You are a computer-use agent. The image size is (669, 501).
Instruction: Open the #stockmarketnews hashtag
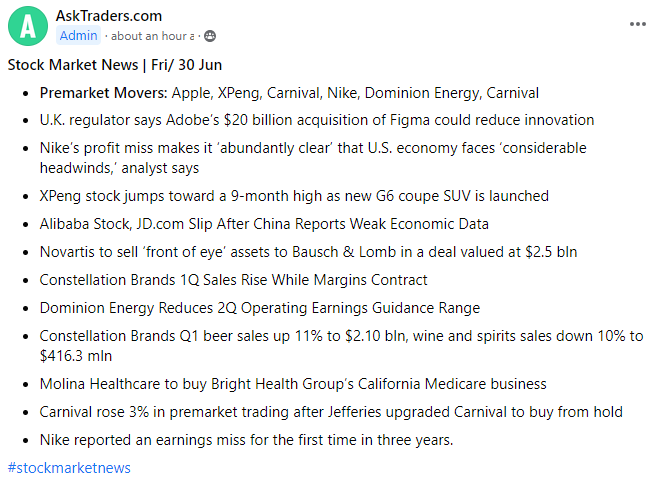tap(69, 467)
